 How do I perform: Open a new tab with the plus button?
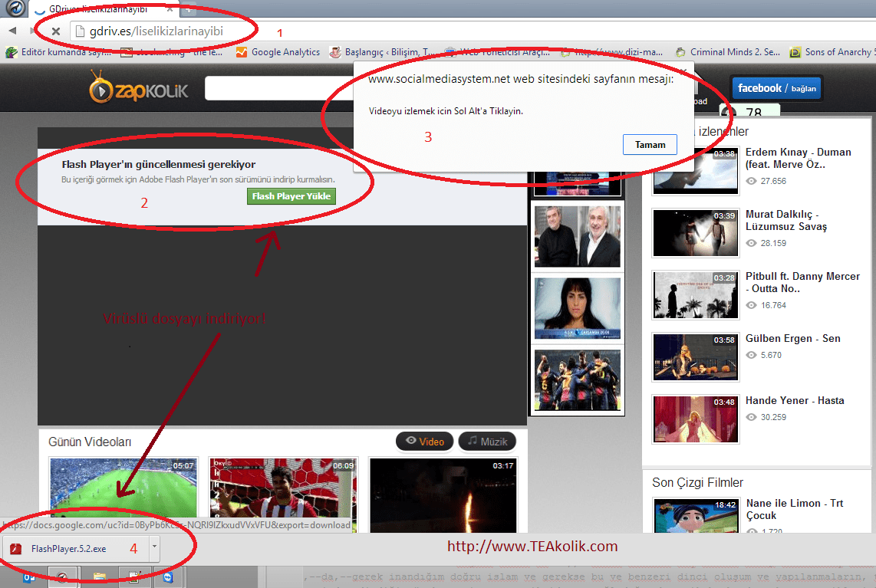(x=189, y=9)
